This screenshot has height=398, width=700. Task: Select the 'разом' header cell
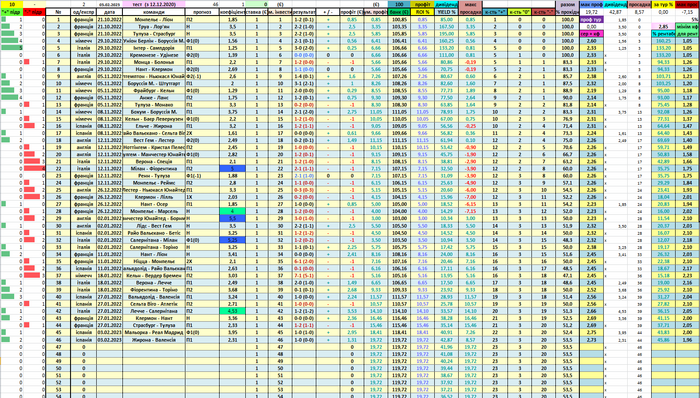567,4
